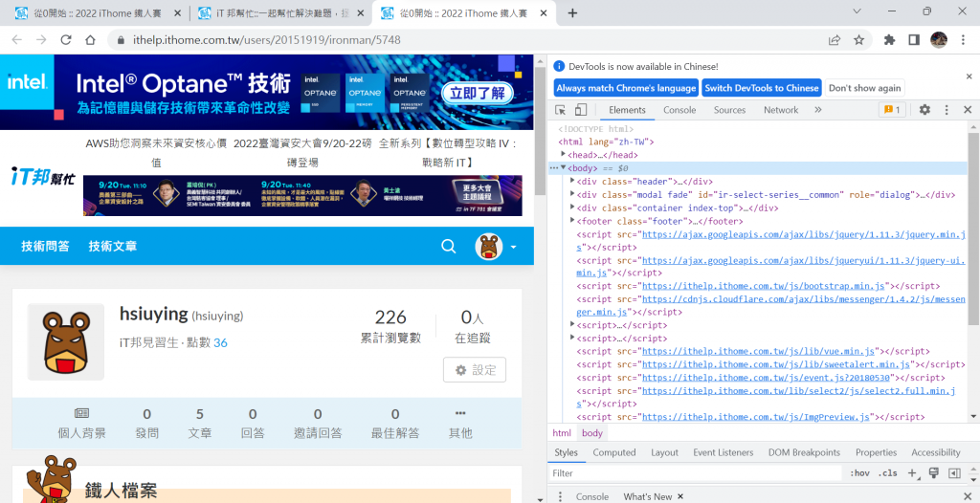Open Chrome tab search chevron
Image resolution: width=980 pixels, height=503 pixels.
[x=857, y=11]
